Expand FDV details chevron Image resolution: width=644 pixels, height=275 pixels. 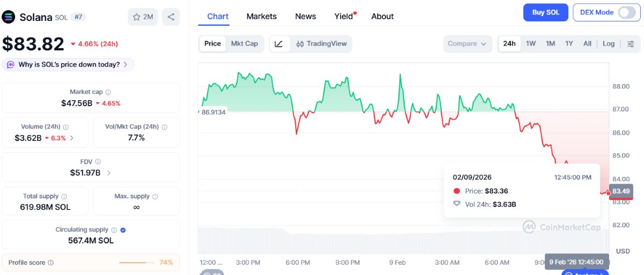tap(109, 173)
